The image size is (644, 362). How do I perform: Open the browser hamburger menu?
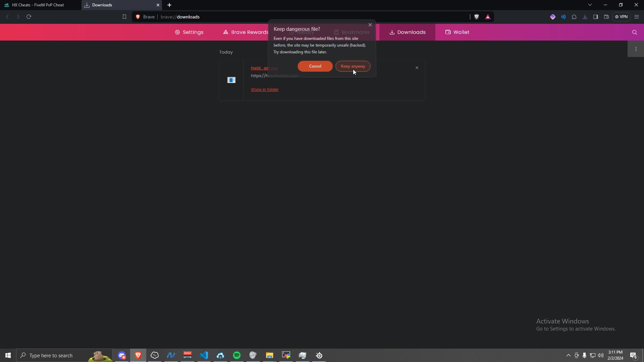pyautogui.click(x=637, y=17)
